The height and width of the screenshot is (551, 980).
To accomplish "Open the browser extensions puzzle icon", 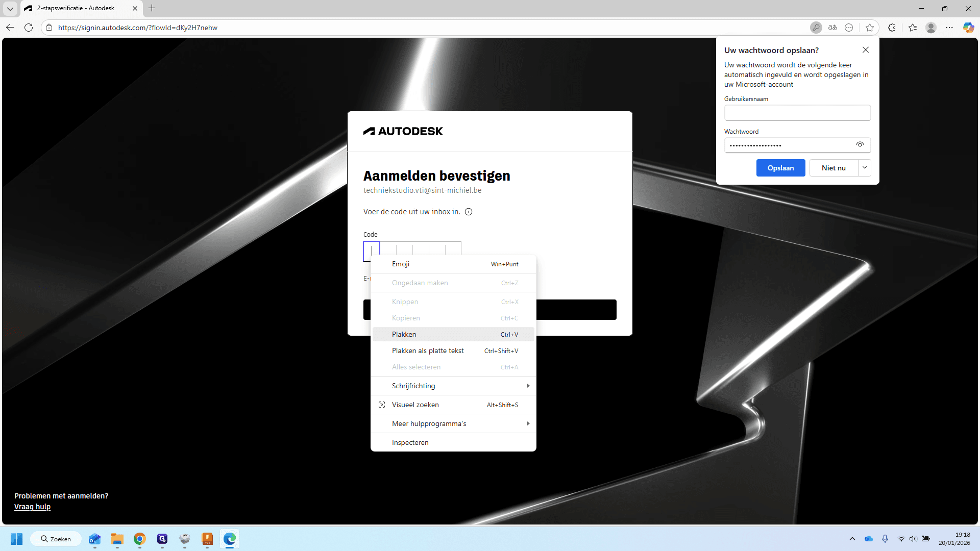I will click(892, 28).
